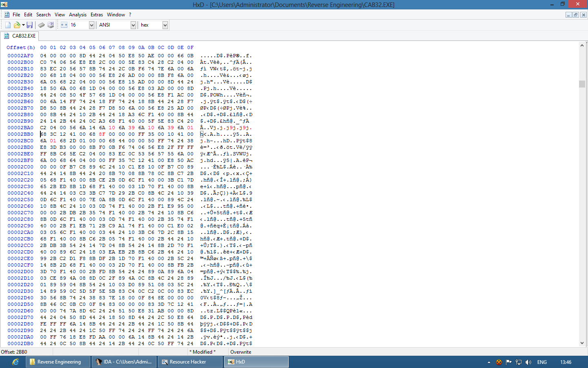
Task: Open Internet Explorer from the taskbar
Action: coord(15,362)
